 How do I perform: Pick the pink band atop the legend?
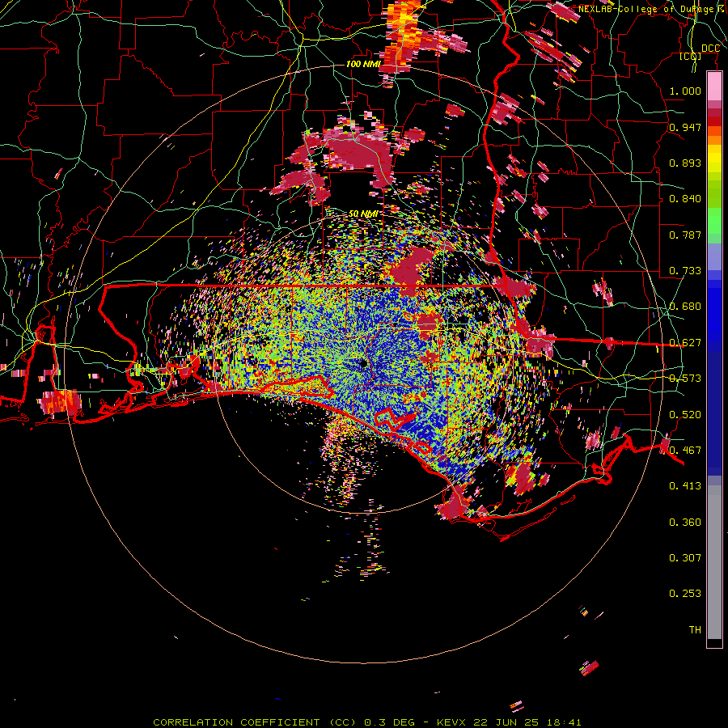coord(714,86)
